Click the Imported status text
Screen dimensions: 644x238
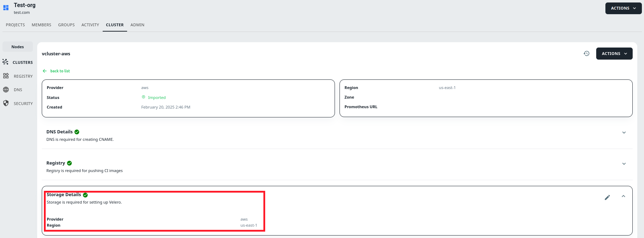point(157,98)
